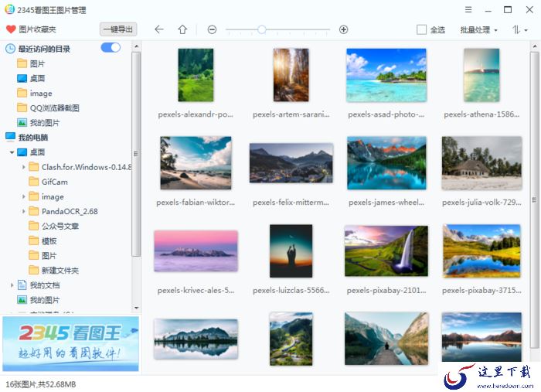Click the zoom out minus icon

pyautogui.click(x=212, y=29)
